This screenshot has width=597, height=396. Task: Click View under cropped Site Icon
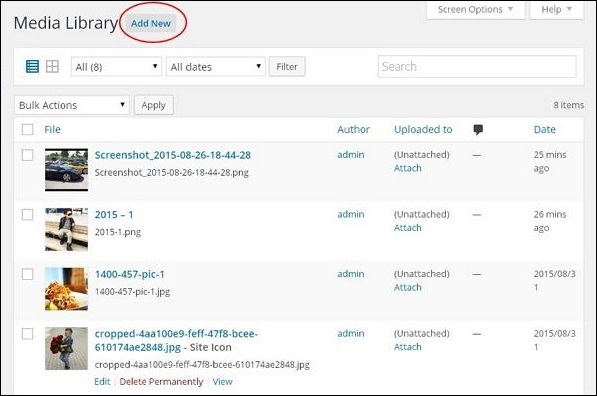pyautogui.click(x=223, y=382)
